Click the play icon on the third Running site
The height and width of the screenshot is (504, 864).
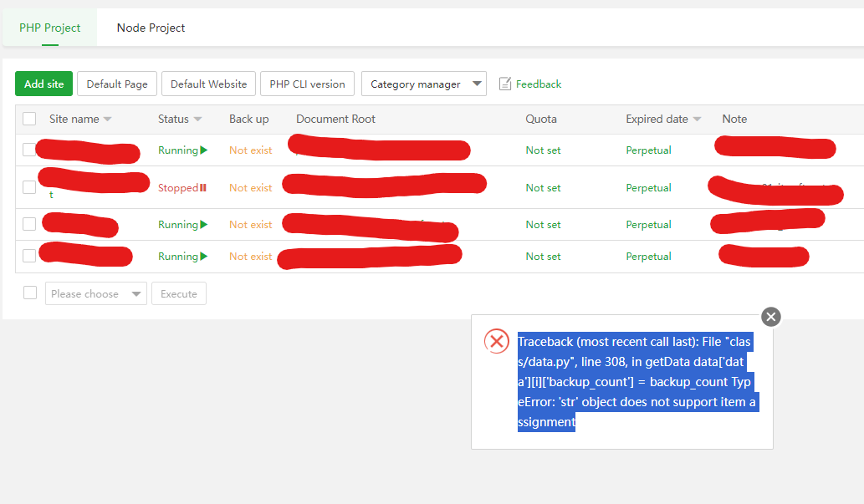point(202,224)
